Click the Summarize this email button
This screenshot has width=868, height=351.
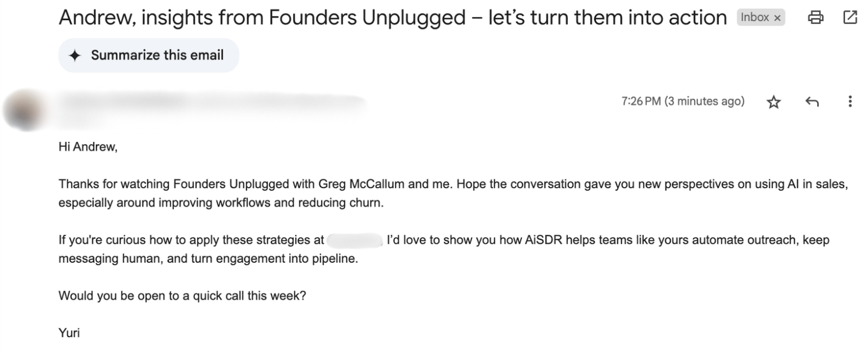tap(148, 55)
